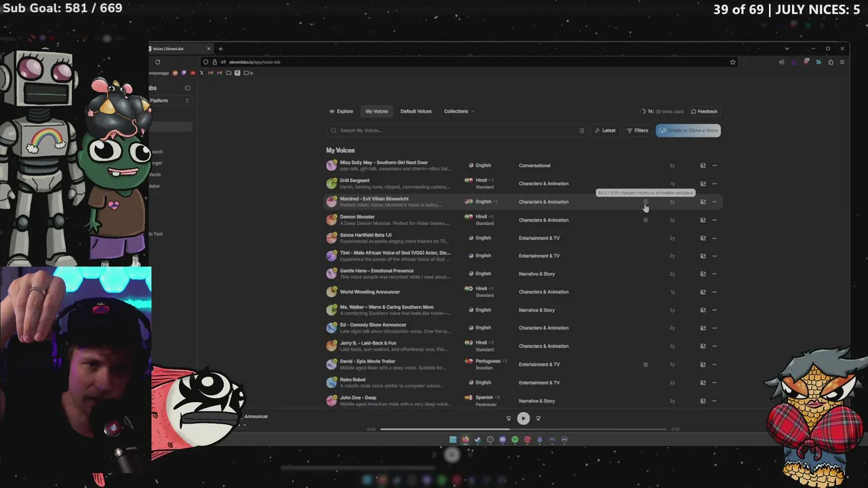Click Spanish language on John Doe row
This screenshot has width=868, height=488.
pyautogui.click(x=484, y=397)
